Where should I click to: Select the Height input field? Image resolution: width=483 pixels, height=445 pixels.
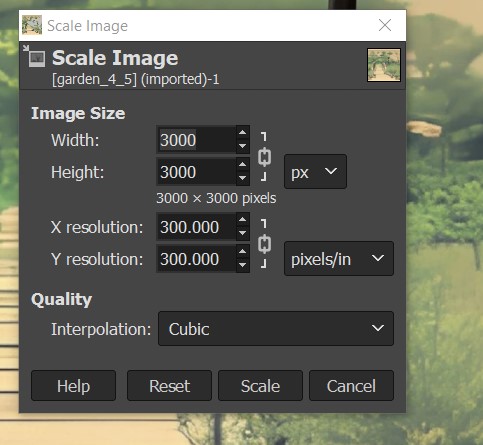196,172
